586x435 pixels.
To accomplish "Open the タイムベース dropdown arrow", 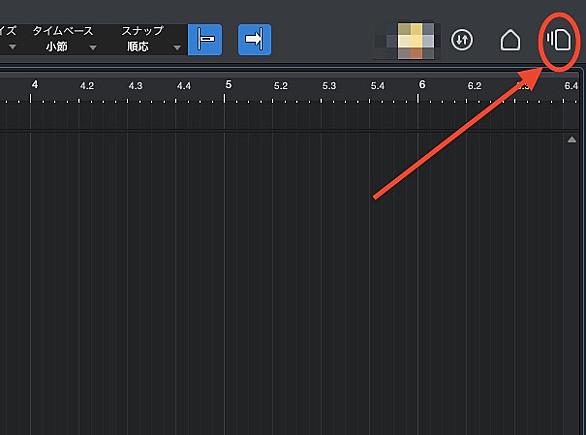I will [93, 47].
